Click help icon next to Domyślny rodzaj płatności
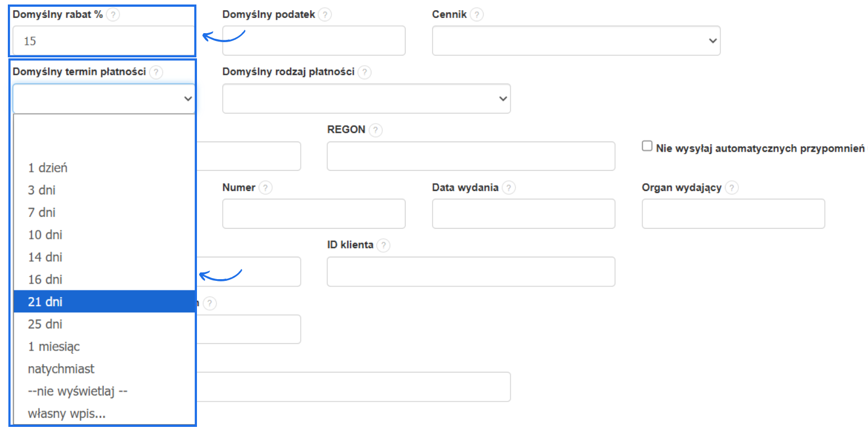The width and height of the screenshot is (868, 437). (365, 72)
